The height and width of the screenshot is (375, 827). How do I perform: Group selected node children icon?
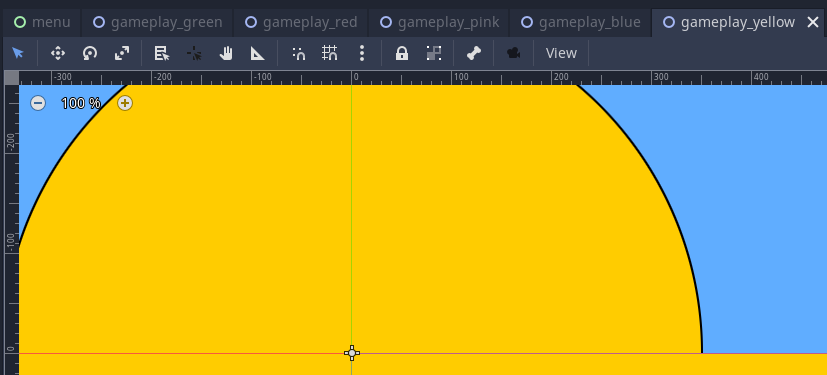coord(434,53)
